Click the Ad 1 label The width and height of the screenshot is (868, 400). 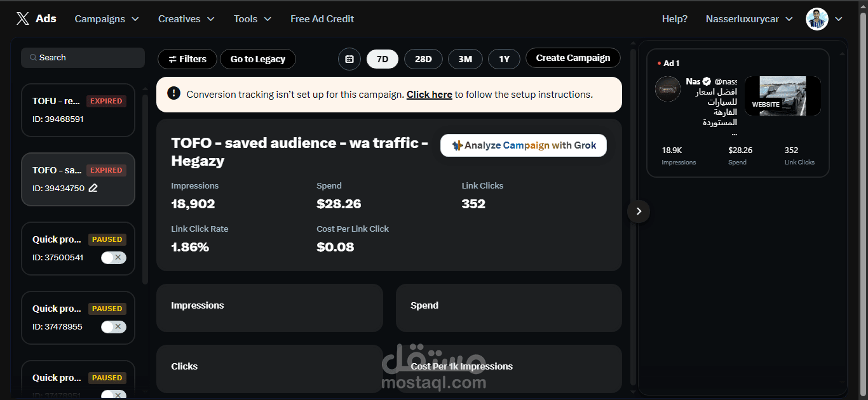[x=672, y=63]
